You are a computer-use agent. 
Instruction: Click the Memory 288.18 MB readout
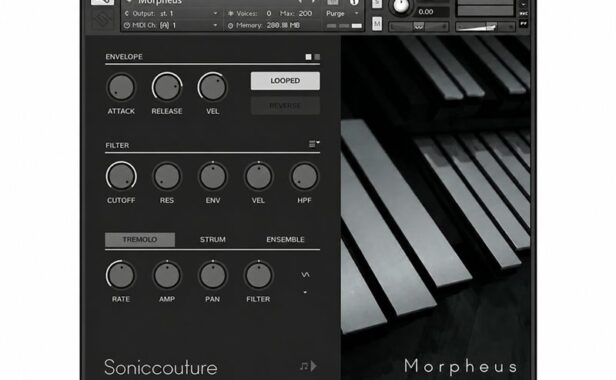click(x=283, y=25)
